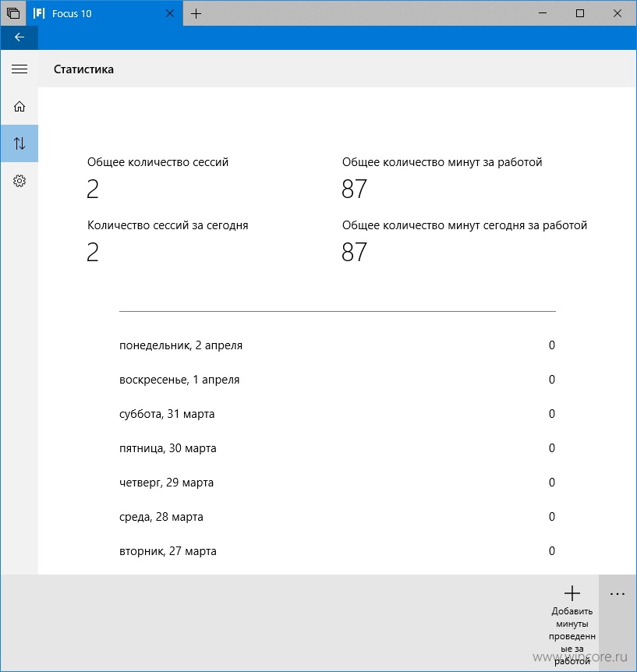Close the Focus 10 tab
The image size is (637, 672).
(x=170, y=13)
